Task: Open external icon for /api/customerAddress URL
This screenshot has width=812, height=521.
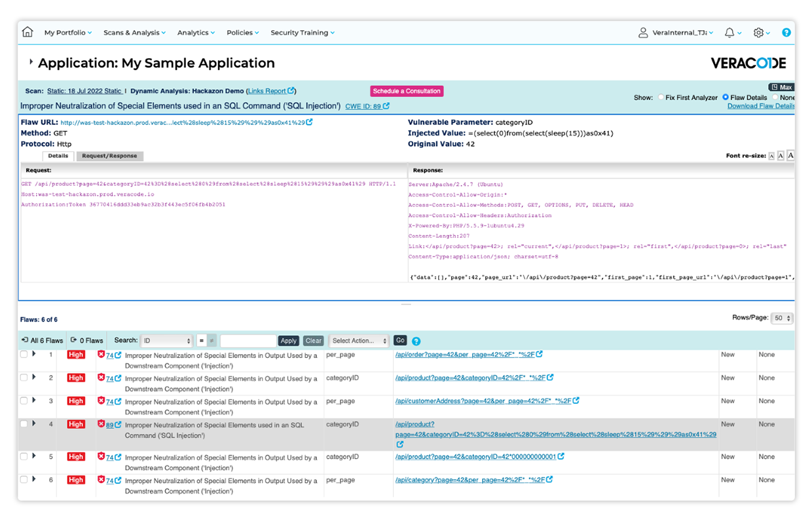Action: click(x=576, y=401)
